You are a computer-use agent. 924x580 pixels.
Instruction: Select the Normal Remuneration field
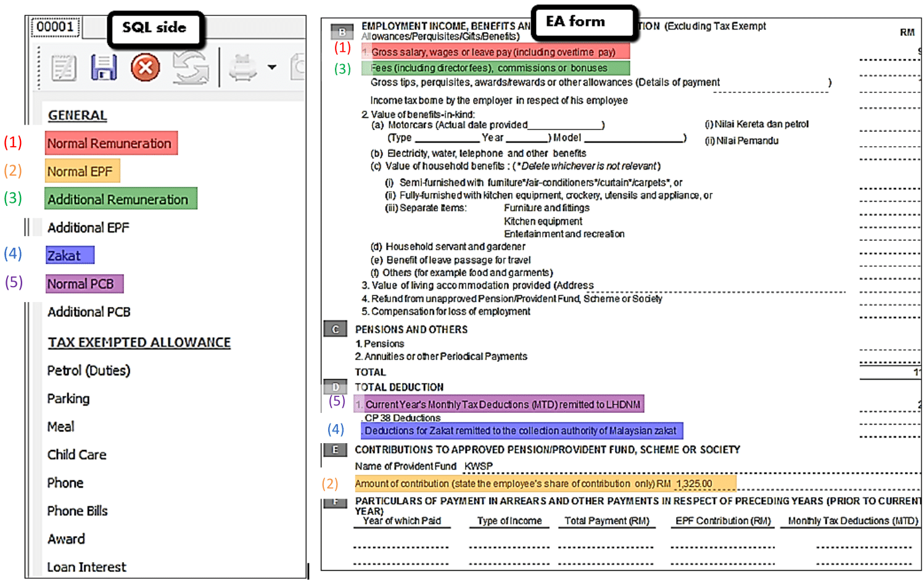click(x=110, y=144)
